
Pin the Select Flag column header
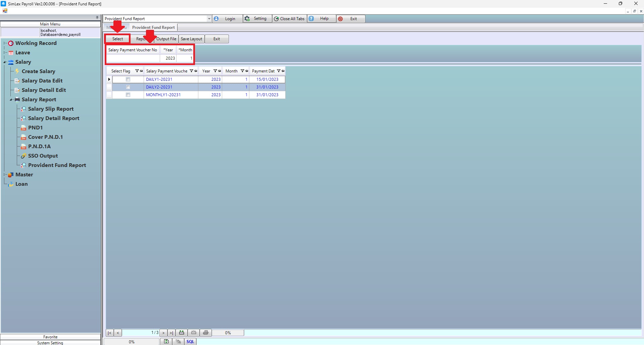click(x=141, y=71)
